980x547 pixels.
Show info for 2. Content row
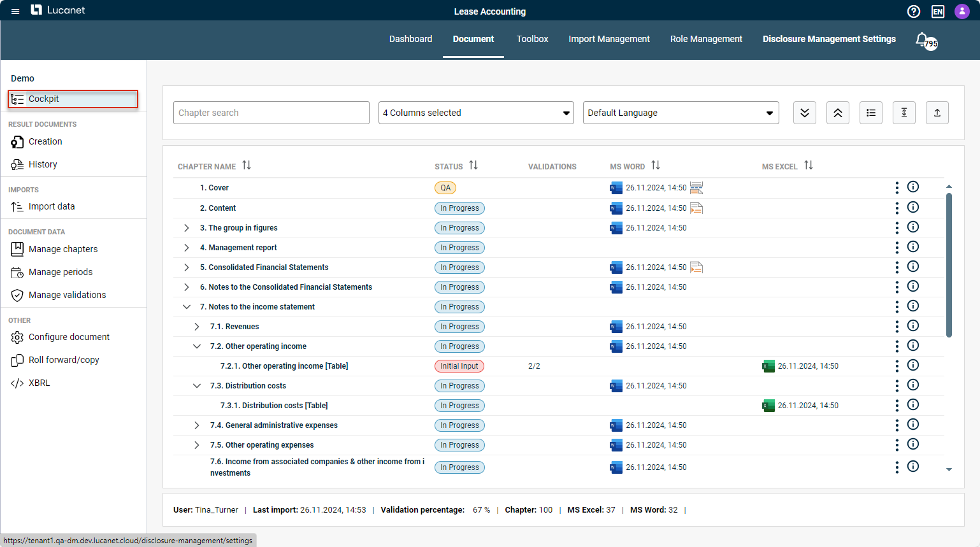coord(913,207)
